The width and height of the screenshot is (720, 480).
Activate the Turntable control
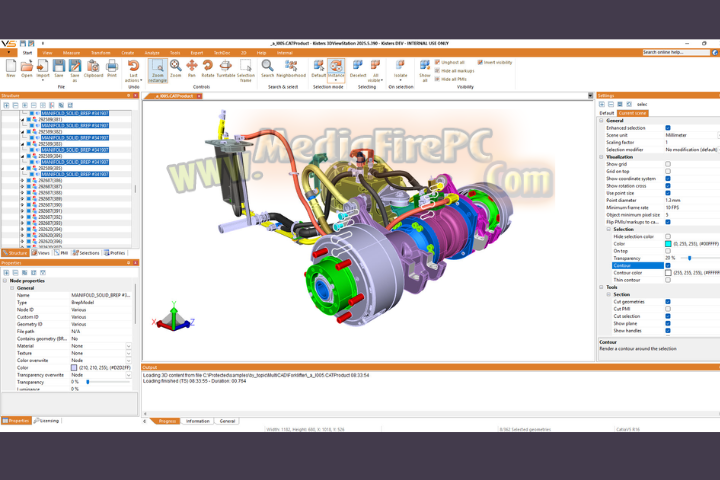pos(225,66)
